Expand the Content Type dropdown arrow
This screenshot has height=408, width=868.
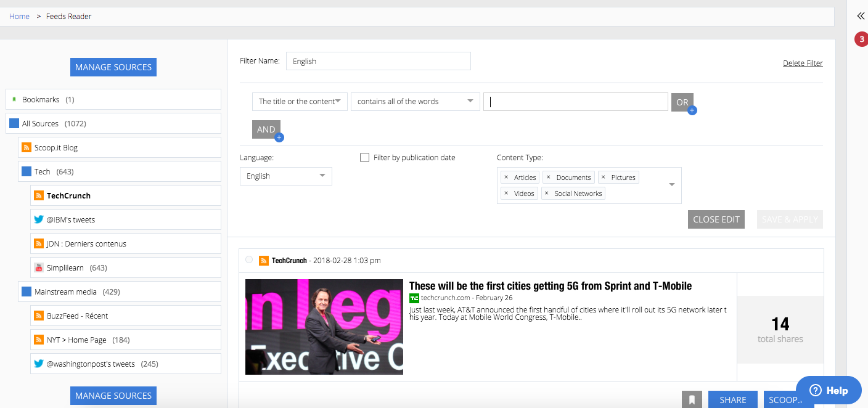tap(672, 185)
